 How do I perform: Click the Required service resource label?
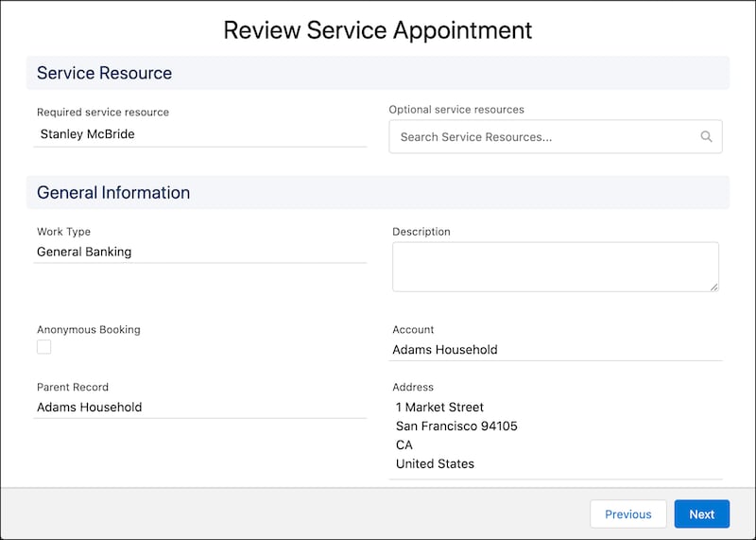click(x=103, y=112)
